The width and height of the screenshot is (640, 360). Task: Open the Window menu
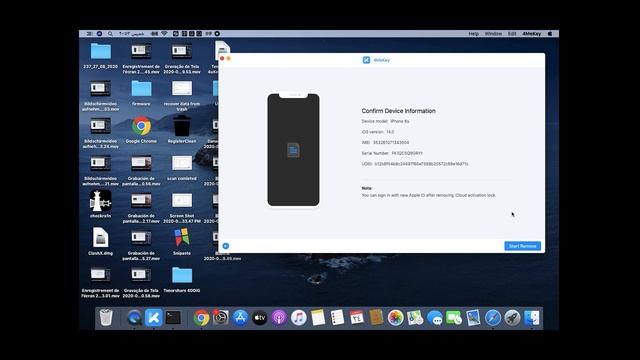click(x=493, y=34)
